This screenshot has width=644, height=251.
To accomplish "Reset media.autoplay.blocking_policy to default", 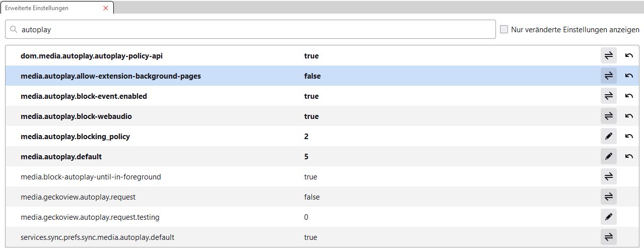I will [x=629, y=137].
